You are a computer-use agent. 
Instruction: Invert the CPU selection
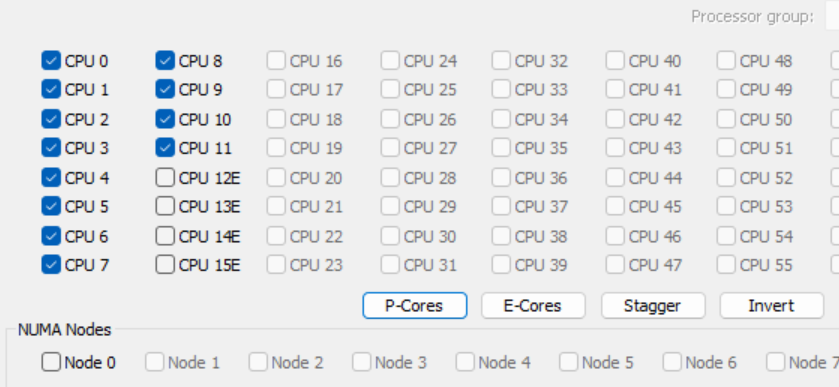771,306
